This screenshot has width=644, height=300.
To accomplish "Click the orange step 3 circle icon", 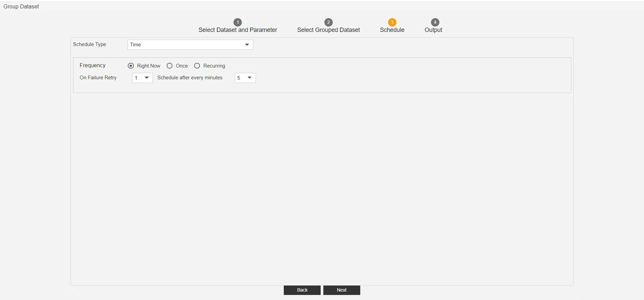I will click(x=392, y=22).
